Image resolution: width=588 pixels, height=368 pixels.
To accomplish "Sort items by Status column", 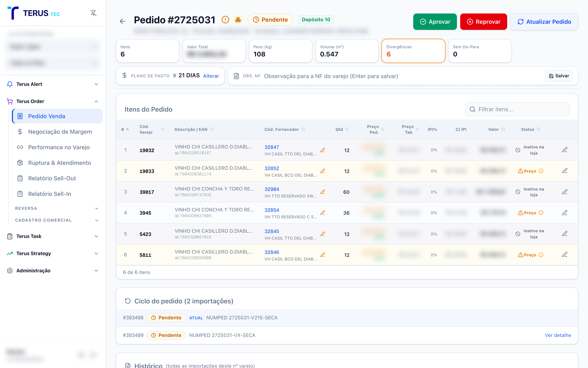I will (x=539, y=129).
